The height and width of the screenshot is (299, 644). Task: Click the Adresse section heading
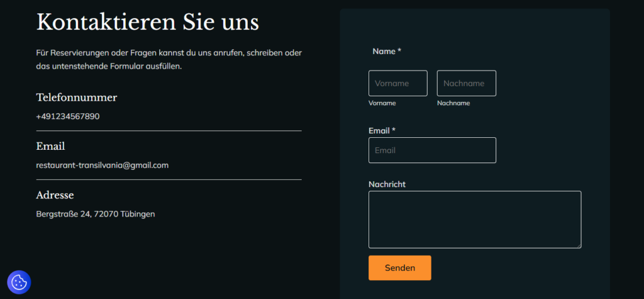(55, 195)
